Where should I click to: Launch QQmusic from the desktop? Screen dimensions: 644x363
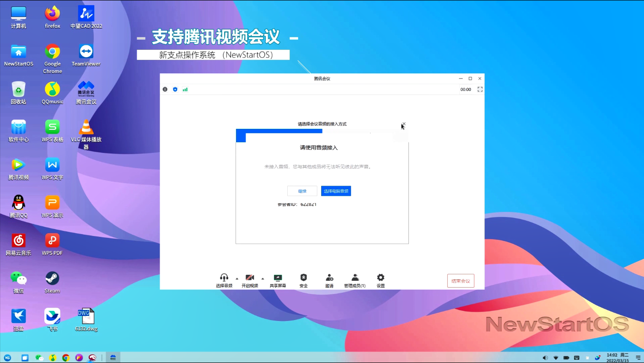pos(53,93)
